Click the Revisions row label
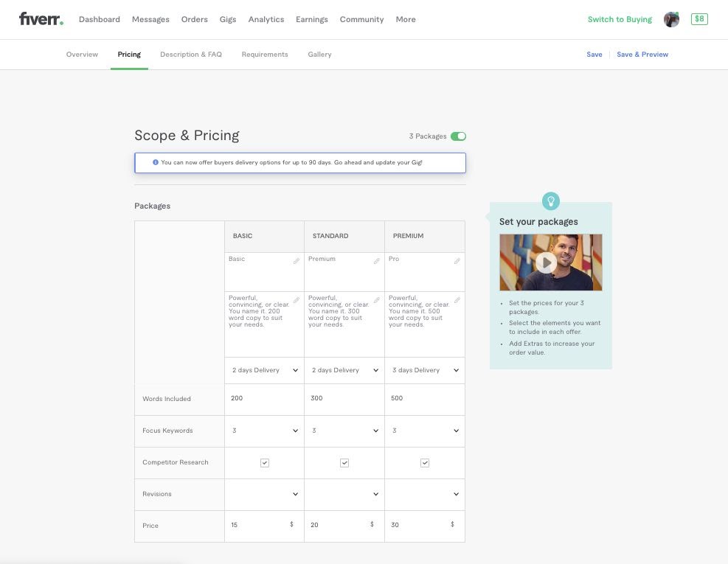728x564 pixels. pyautogui.click(x=157, y=494)
